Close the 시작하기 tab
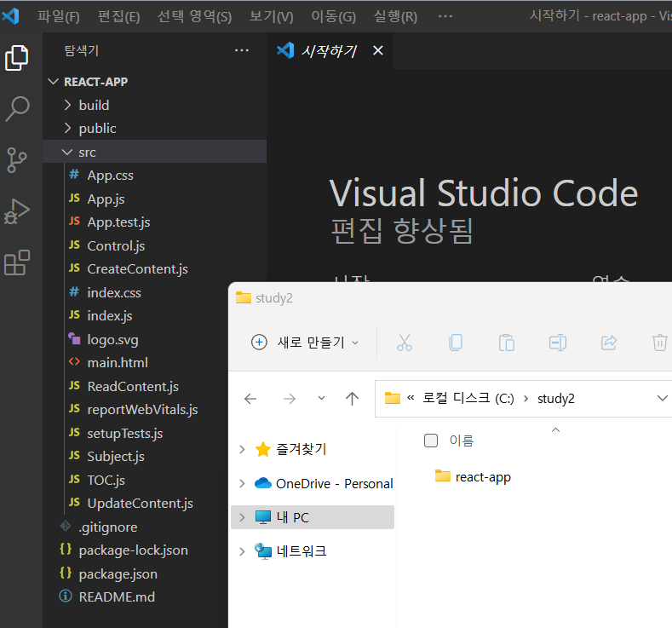Screen dimensions: 672x628 pos(378,50)
